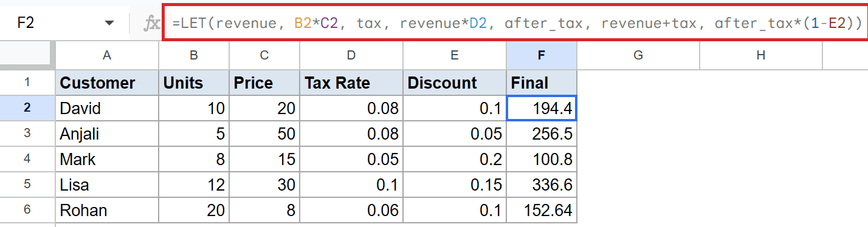Select column H header

[x=761, y=55]
